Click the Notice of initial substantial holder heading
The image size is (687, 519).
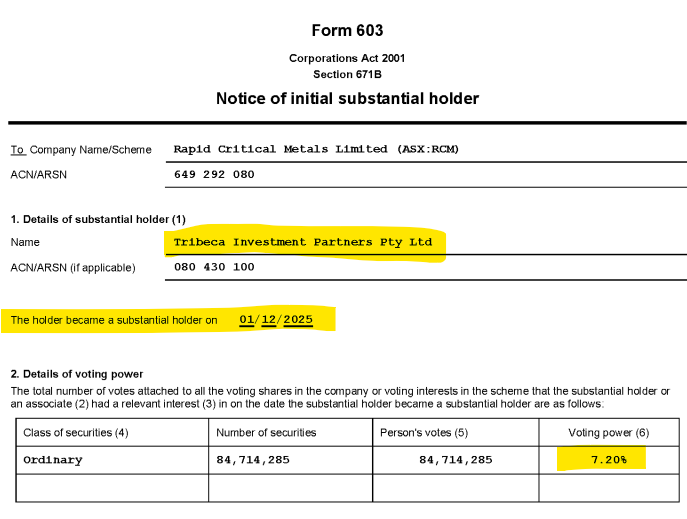pos(347,98)
